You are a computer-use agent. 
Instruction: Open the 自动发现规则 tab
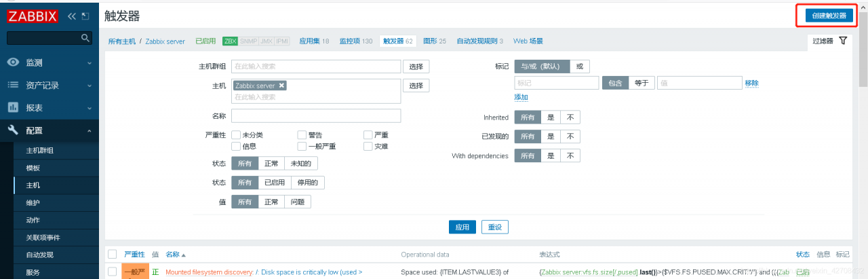click(x=480, y=41)
